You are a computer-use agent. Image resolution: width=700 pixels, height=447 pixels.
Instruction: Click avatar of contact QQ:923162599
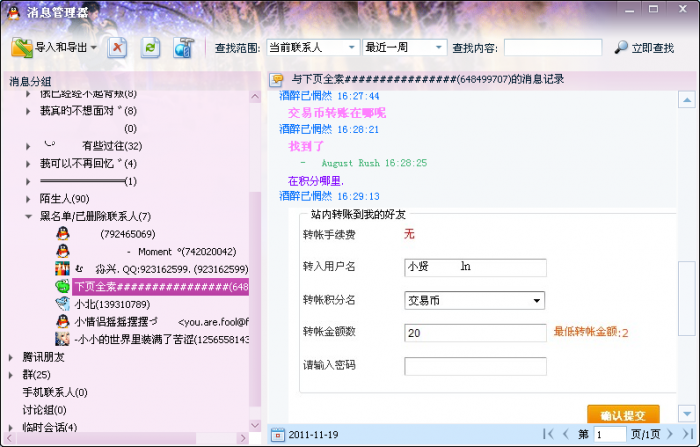(x=62, y=269)
